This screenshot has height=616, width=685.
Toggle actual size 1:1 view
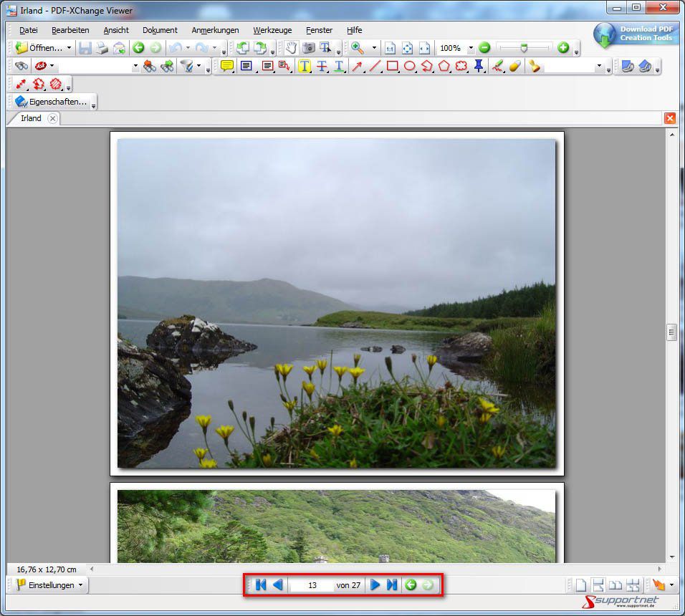(x=390, y=48)
